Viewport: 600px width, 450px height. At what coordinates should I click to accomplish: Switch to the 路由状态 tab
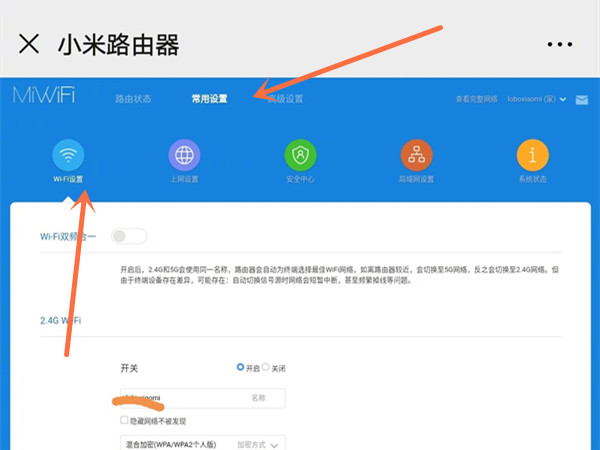point(134,99)
